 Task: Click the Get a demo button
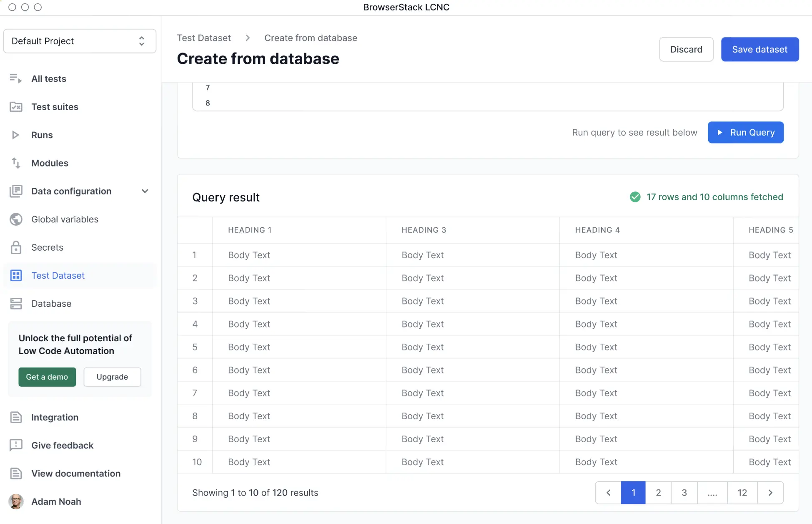[x=47, y=377]
